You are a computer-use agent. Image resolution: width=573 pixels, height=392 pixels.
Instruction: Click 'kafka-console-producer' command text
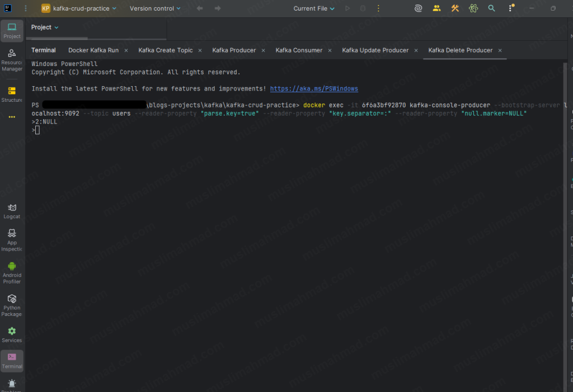(450, 105)
